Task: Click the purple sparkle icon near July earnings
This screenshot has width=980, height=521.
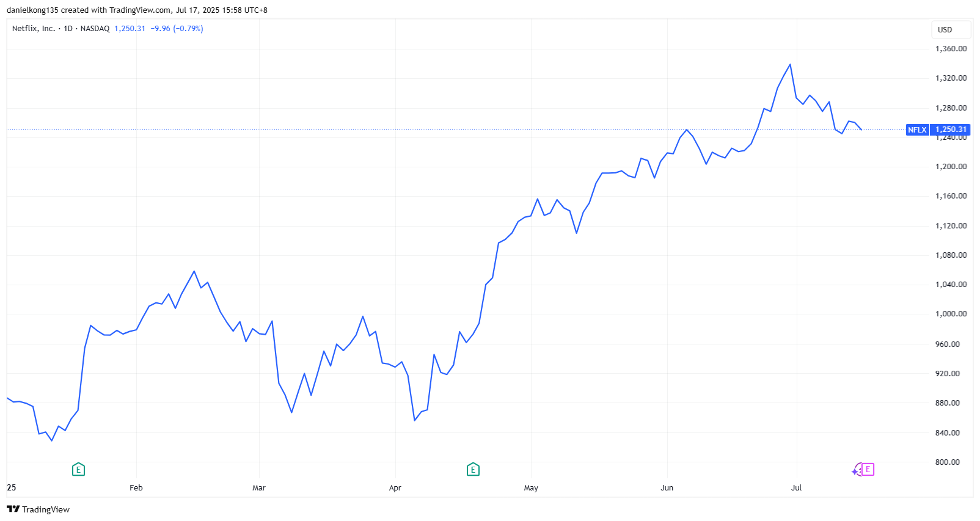Action: click(855, 472)
